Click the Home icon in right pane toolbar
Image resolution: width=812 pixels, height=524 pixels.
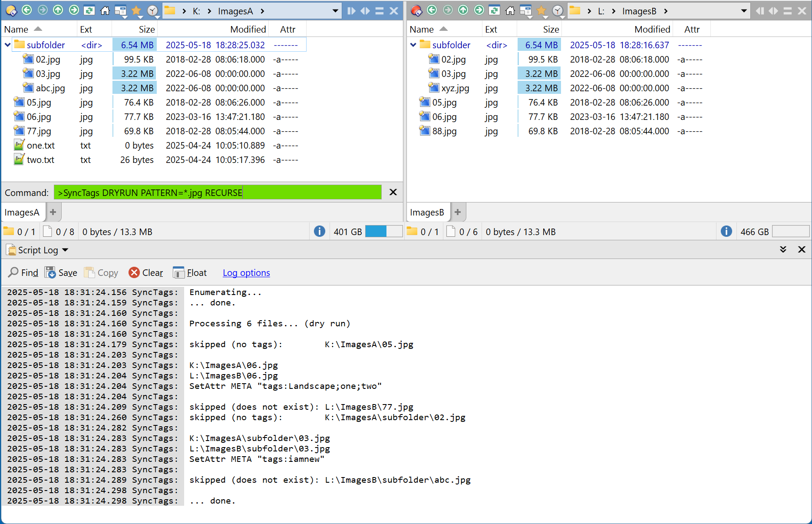point(510,10)
